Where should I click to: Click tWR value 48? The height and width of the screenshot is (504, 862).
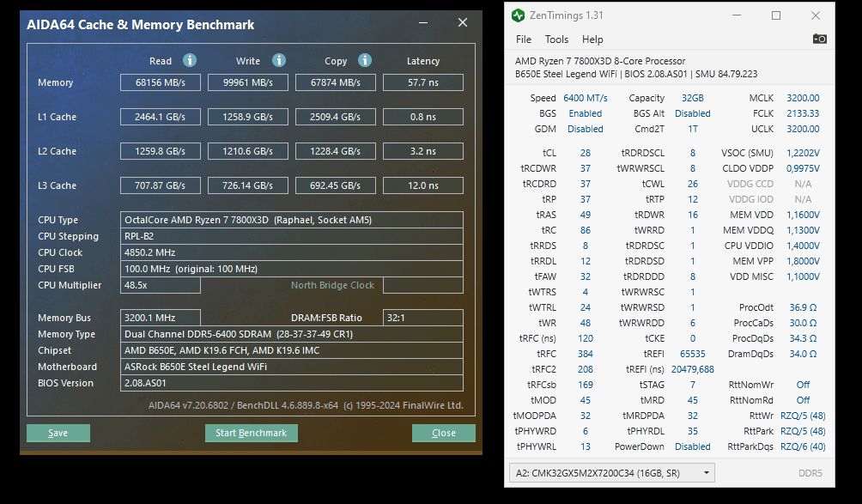coord(586,323)
